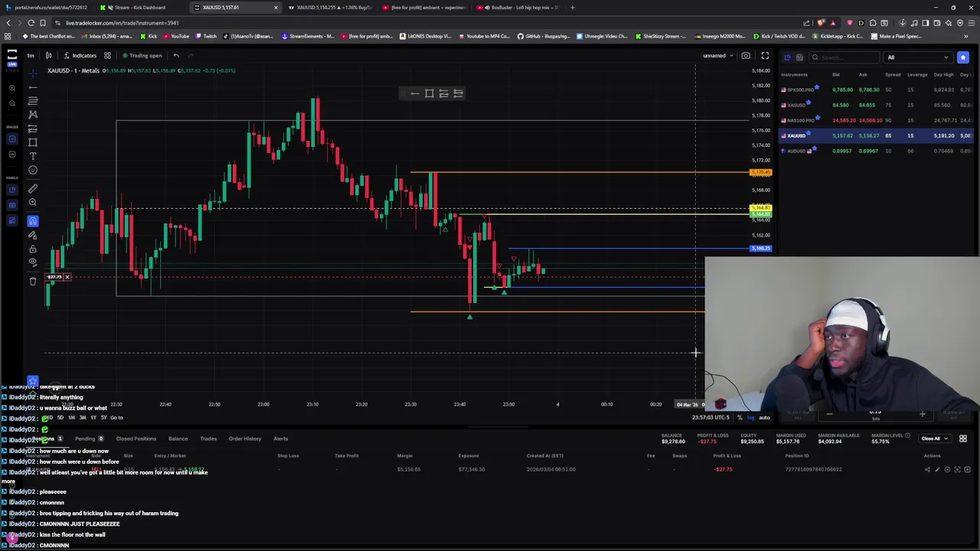The image size is (980, 551).
Task: Toggle lock all drawings
Action: pos(33,249)
